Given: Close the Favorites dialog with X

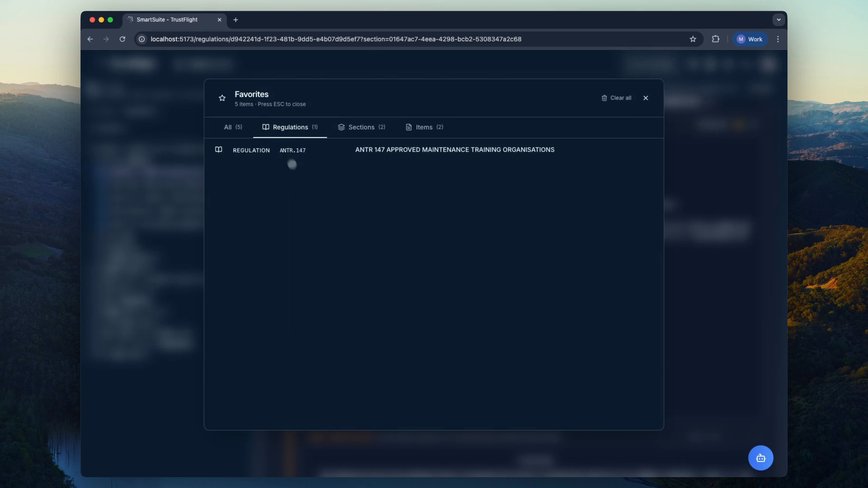Looking at the screenshot, I should pyautogui.click(x=646, y=98).
